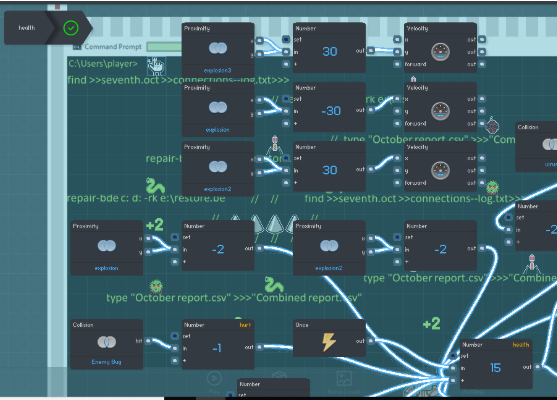The width and height of the screenshot is (557, 400).
Task: Click out port of hurt Number node
Action: point(260,347)
